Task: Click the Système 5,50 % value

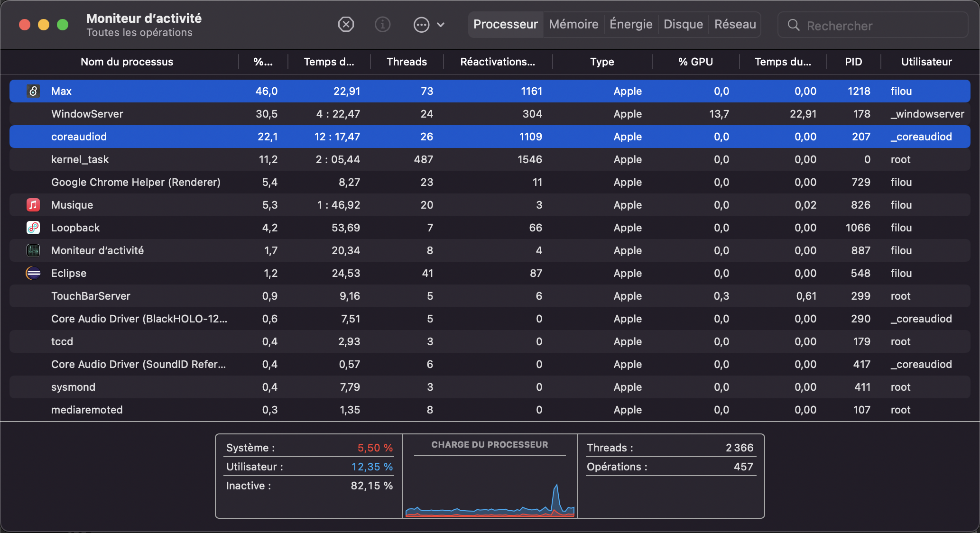Action: pyautogui.click(x=375, y=448)
